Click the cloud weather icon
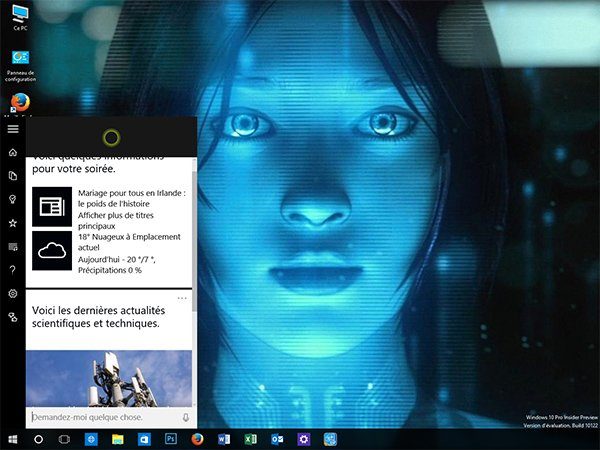600x450 pixels. [x=52, y=251]
